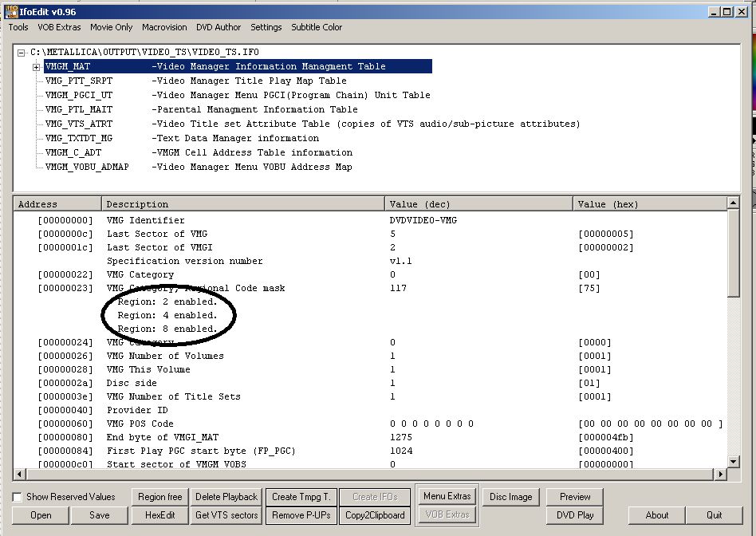
Task: Click the Remove P-UPs button
Action: (x=301, y=515)
